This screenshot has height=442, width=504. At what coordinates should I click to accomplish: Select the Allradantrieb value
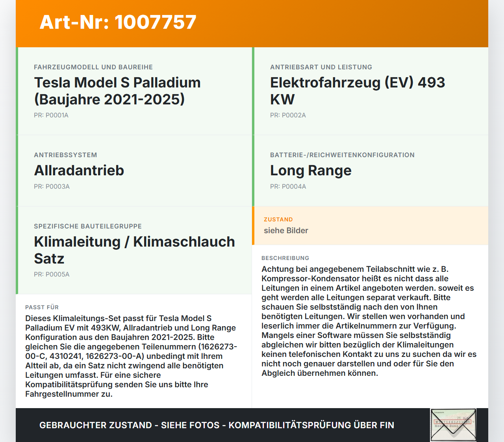[x=79, y=171]
